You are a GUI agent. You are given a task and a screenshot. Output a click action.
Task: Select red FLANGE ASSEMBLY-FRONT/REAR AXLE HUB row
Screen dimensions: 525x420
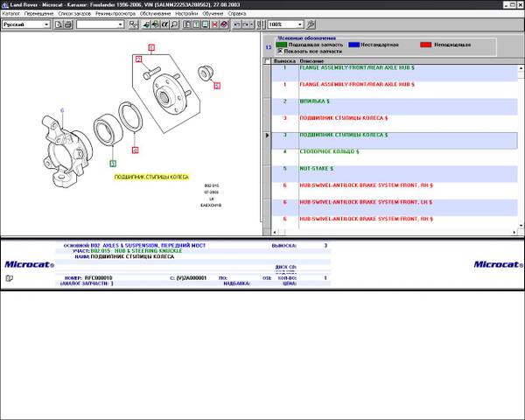coord(395,90)
